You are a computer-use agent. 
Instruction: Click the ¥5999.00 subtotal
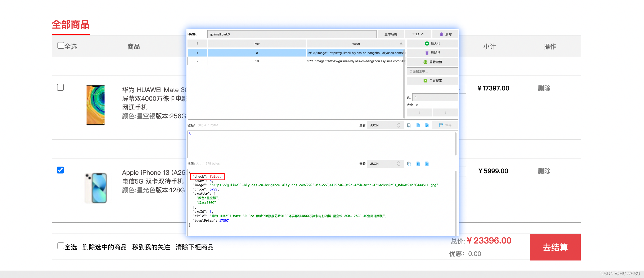point(493,171)
